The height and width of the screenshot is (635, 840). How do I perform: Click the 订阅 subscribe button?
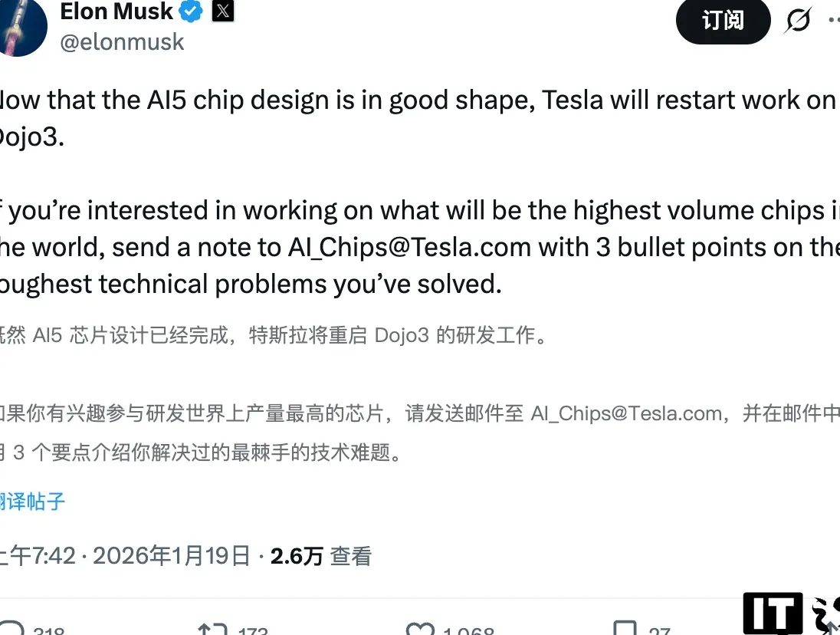click(x=722, y=21)
